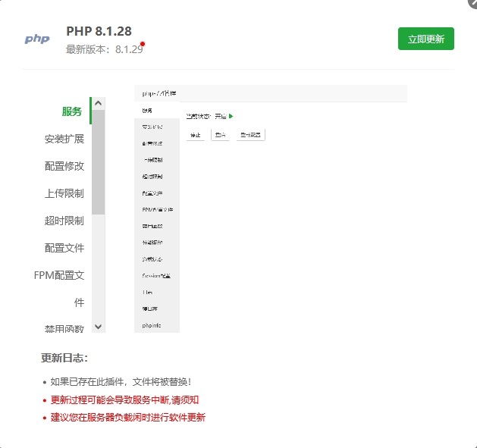The image size is (477, 448).
Task: Click the 更新过程可能会导致服务中断 warning
Action: coord(124,399)
